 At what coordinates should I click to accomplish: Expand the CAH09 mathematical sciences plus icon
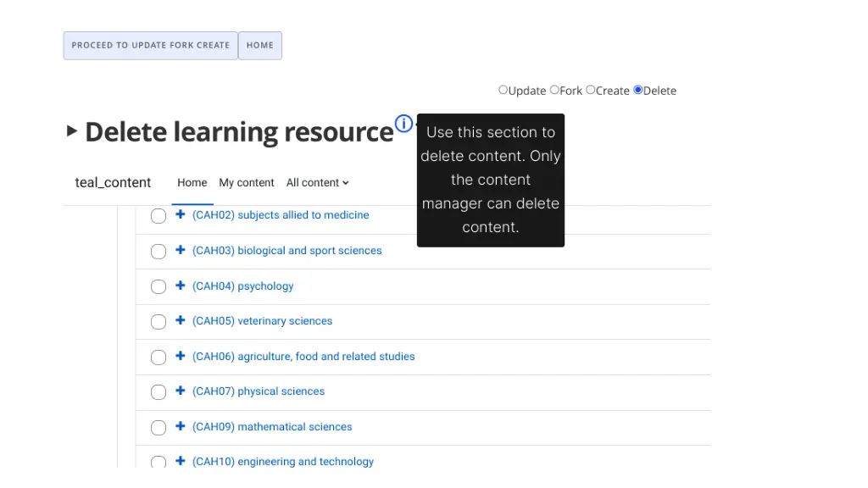coord(180,425)
